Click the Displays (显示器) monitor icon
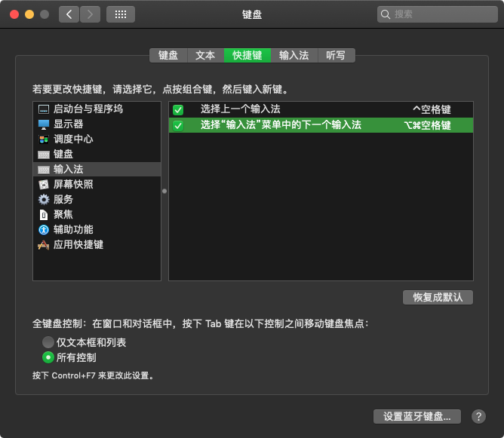This screenshot has width=504, height=438. tap(44, 124)
